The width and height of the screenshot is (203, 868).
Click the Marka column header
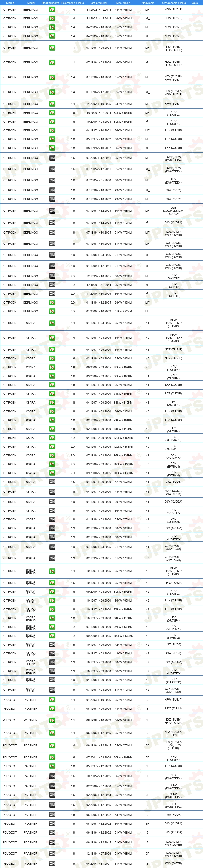10,3
